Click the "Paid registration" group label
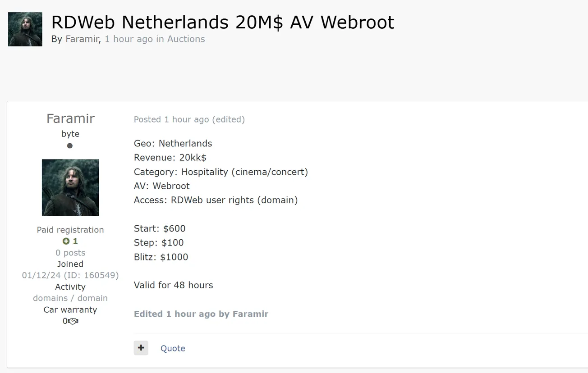Image resolution: width=588 pixels, height=373 pixels. [x=70, y=230]
